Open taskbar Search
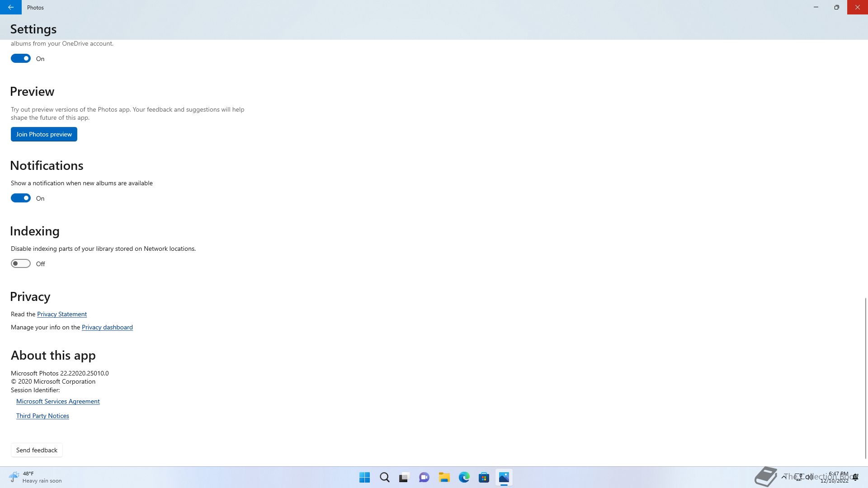Screen dimensions: 868x488 point(384,477)
